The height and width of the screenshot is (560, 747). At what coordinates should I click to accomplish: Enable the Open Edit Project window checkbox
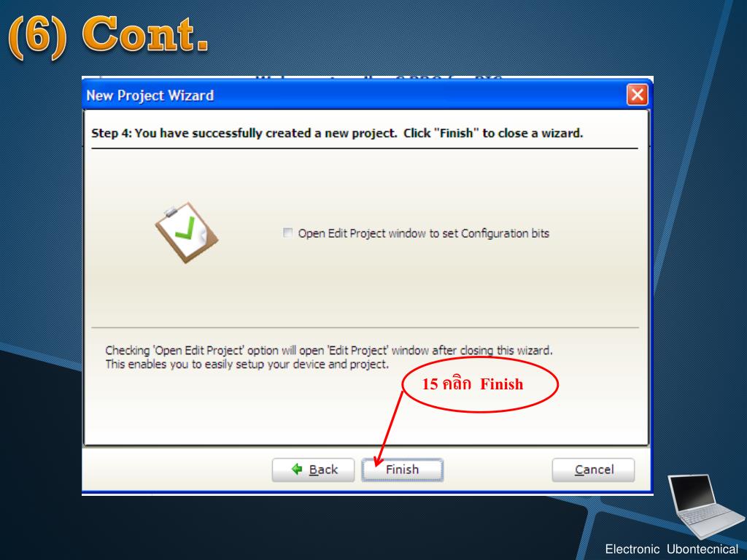point(287,233)
